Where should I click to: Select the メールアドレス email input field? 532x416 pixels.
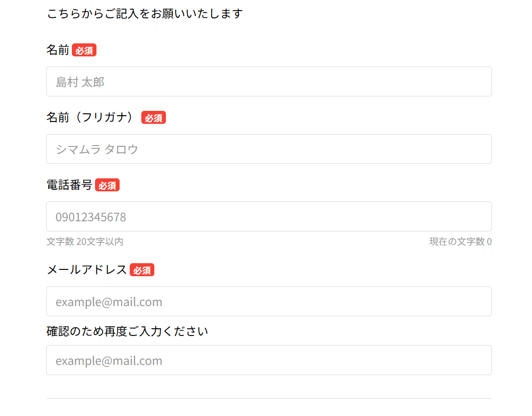tap(269, 301)
